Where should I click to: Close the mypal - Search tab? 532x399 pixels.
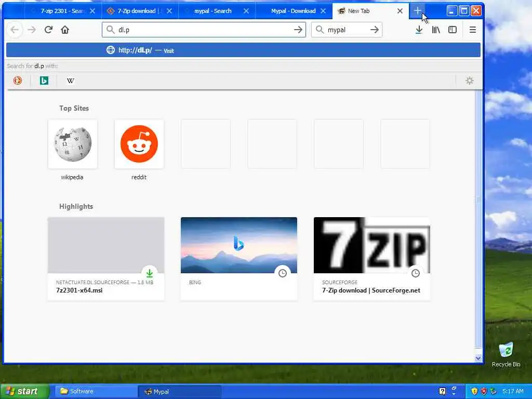[x=246, y=11]
